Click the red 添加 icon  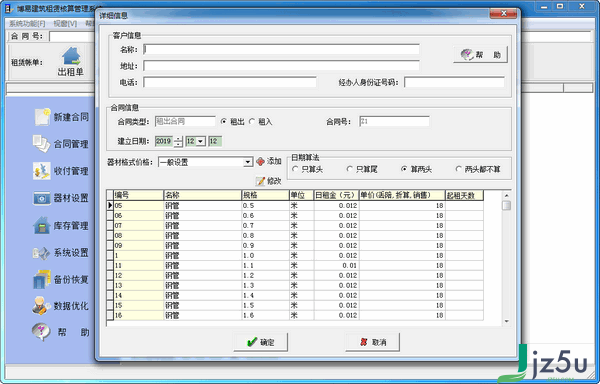click(x=260, y=161)
